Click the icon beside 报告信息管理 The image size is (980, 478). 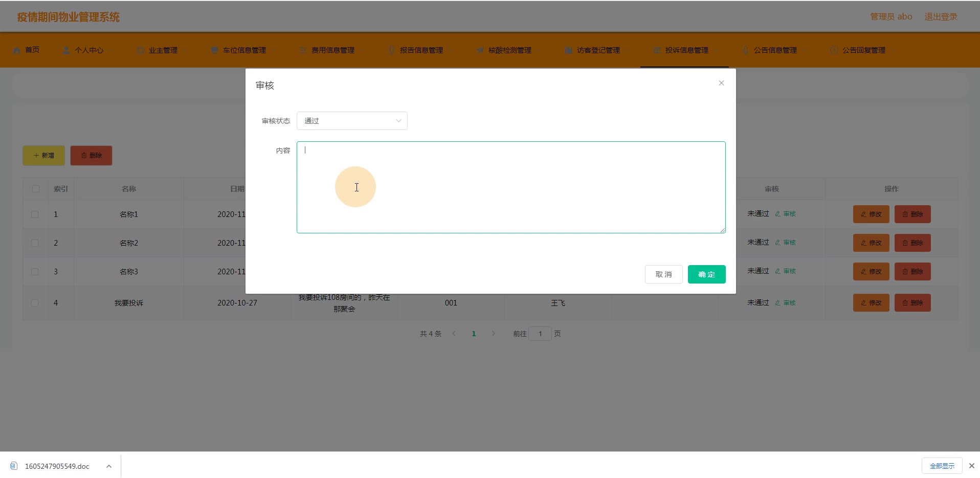[x=391, y=50]
